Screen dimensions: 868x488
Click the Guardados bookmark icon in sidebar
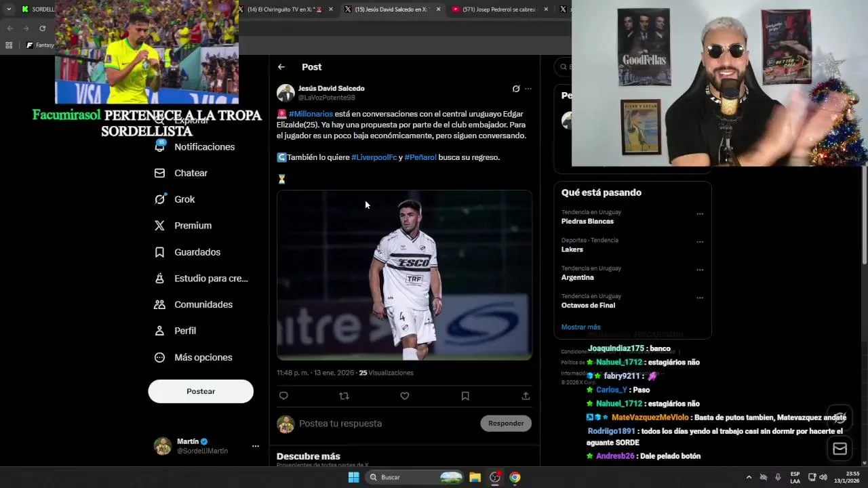click(x=159, y=252)
